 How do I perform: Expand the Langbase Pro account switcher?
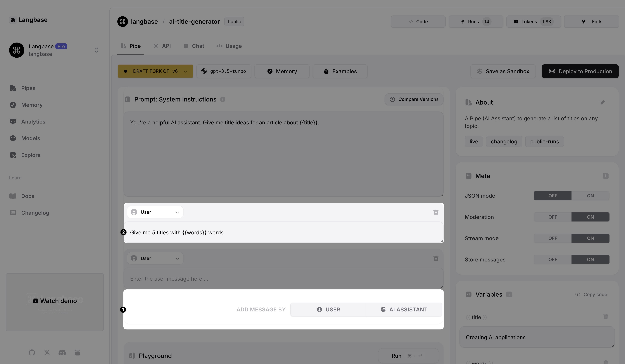(x=96, y=50)
